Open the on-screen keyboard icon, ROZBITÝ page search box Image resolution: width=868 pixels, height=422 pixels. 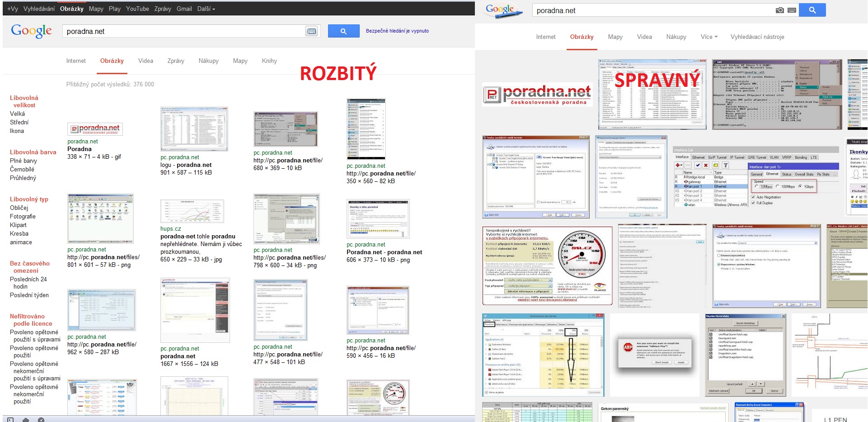[x=312, y=31]
